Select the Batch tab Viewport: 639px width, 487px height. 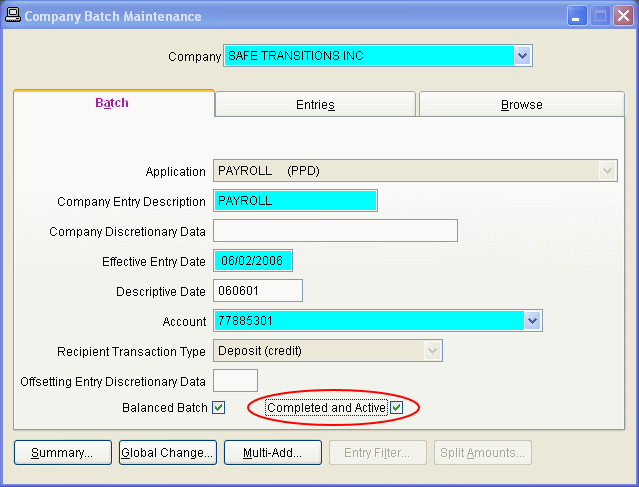112,103
